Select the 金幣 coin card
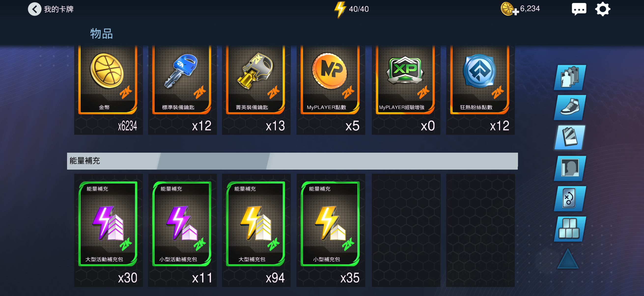 [108, 89]
